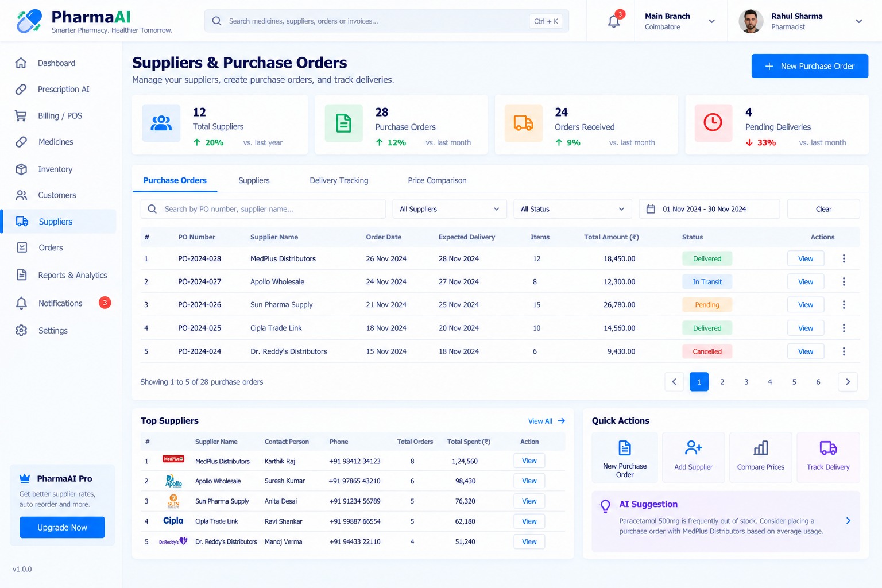Open the notifications bell in header
This screenshot has width=882, height=588.
tap(614, 21)
